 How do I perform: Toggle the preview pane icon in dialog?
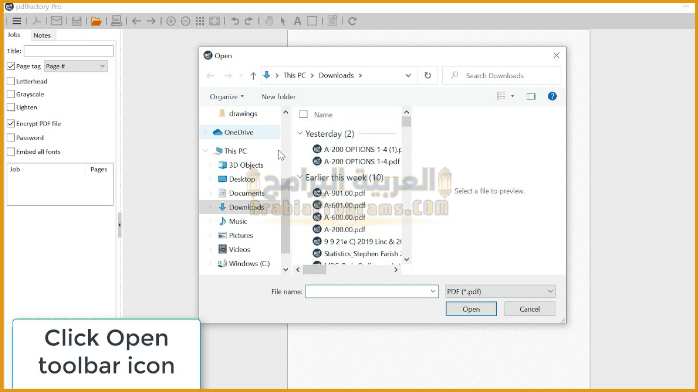(x=531, y=96)
